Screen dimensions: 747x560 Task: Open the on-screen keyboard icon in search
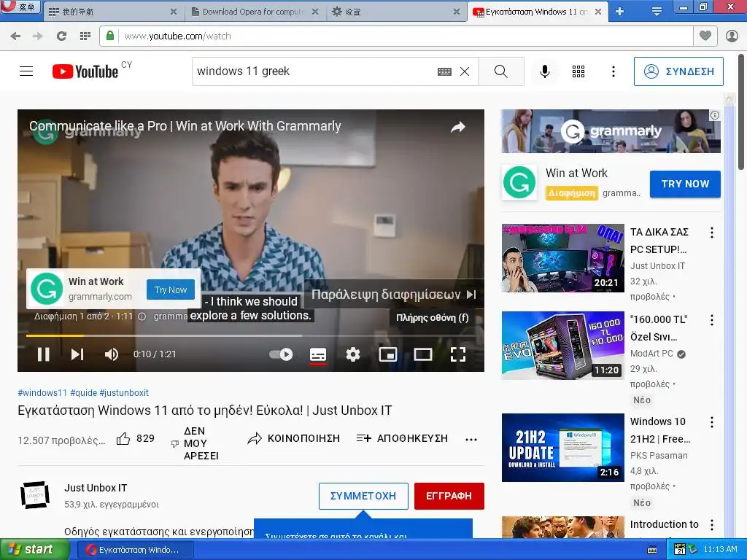(444, 71)
